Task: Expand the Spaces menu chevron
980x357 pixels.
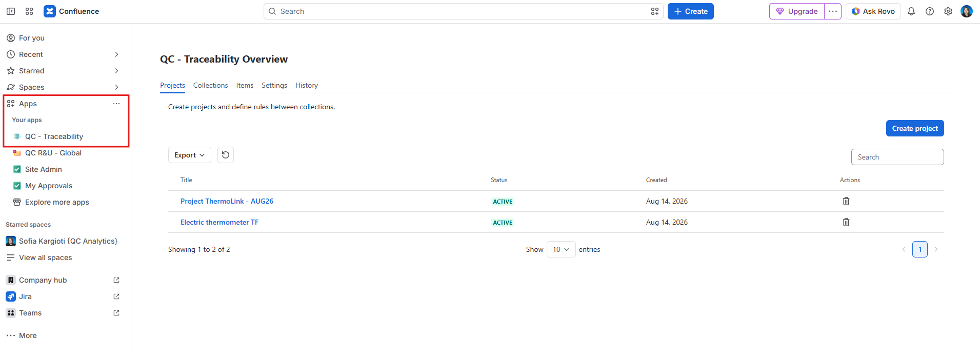Action: pyautogui.click(x=116, y=87)
